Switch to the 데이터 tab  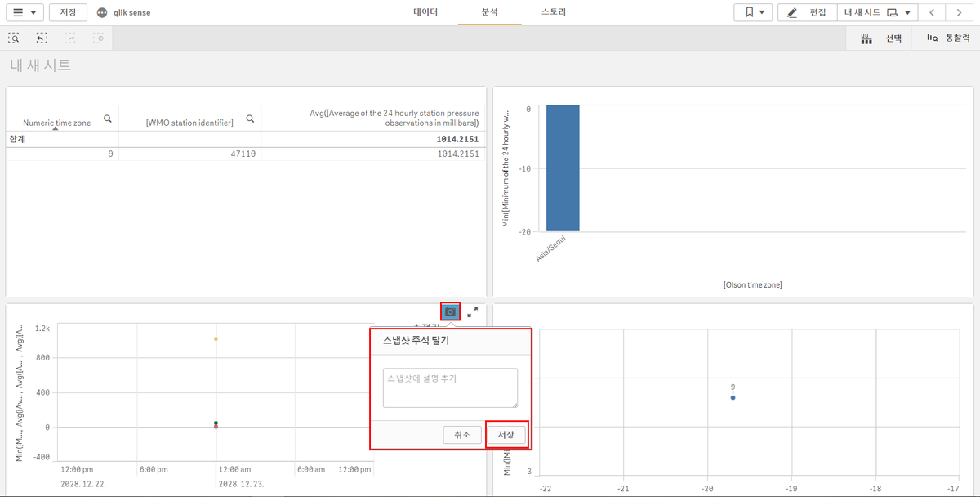tap(425, 12)
